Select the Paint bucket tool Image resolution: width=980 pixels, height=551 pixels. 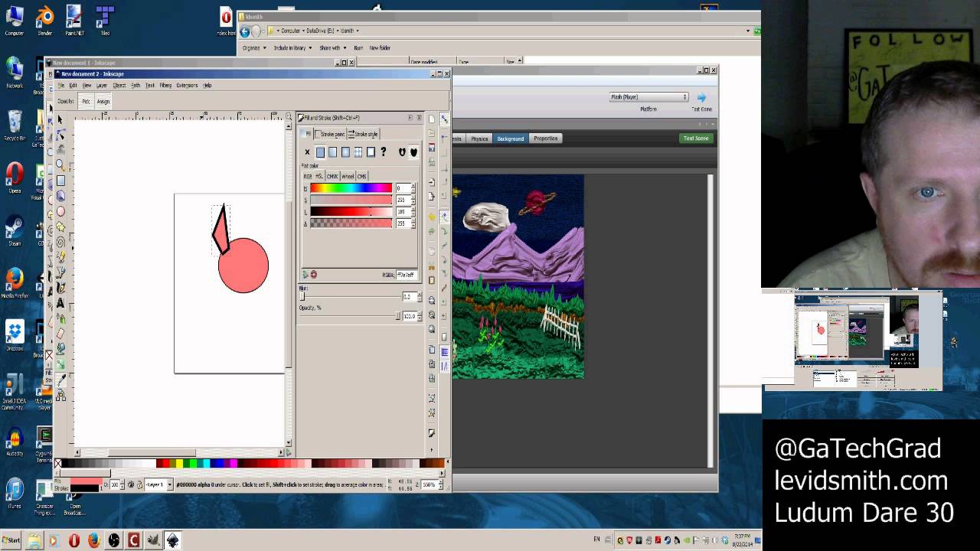click(60, 349)
